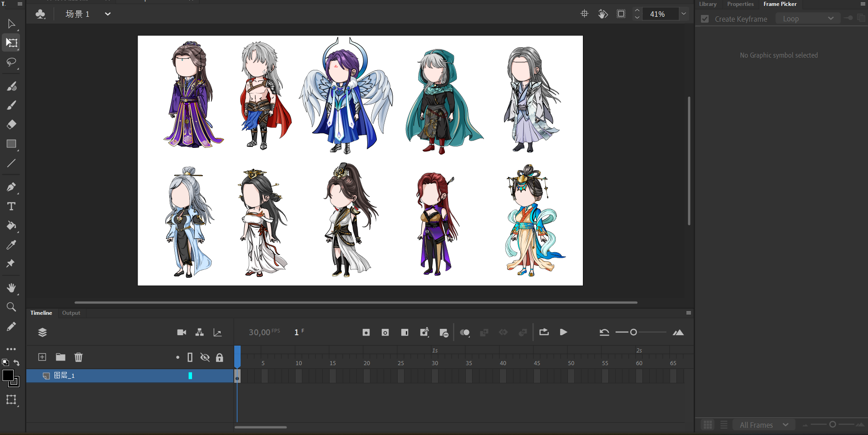This screenshot has height=435, width=868.
Task: Toggle lock for all layers
Action: [x=220, y=357]
